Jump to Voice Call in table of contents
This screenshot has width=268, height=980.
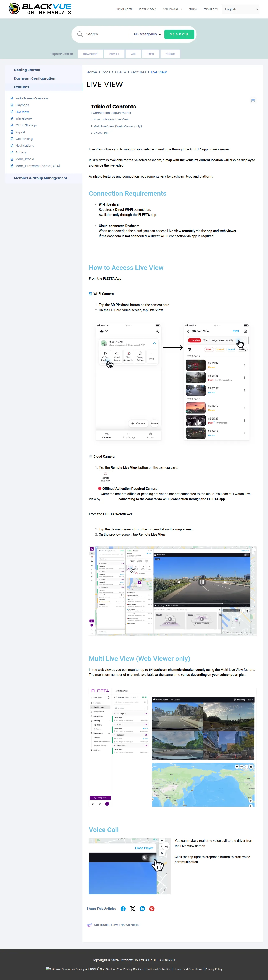pos(101,133)
